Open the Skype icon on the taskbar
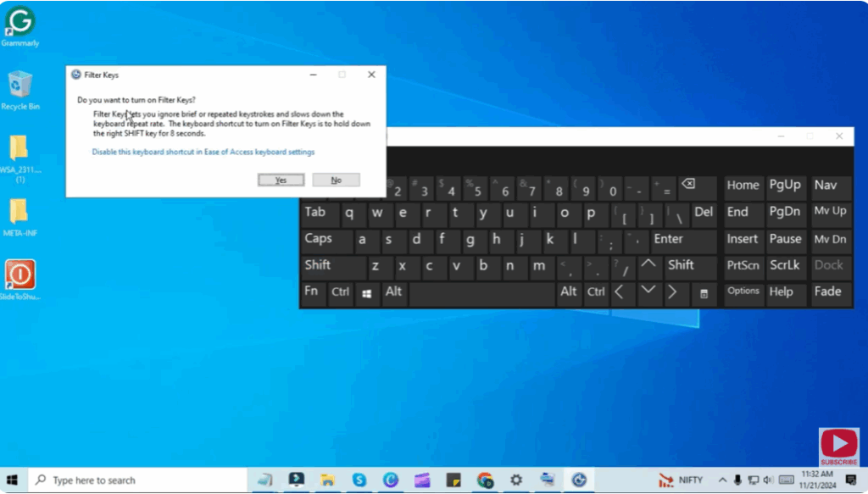 click(x=359, y=480)
